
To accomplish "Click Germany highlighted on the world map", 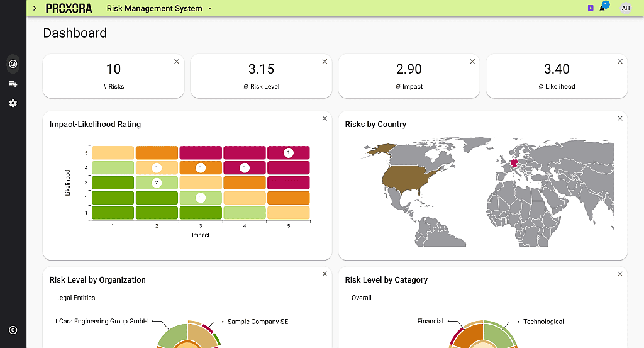I will [516, 162].
